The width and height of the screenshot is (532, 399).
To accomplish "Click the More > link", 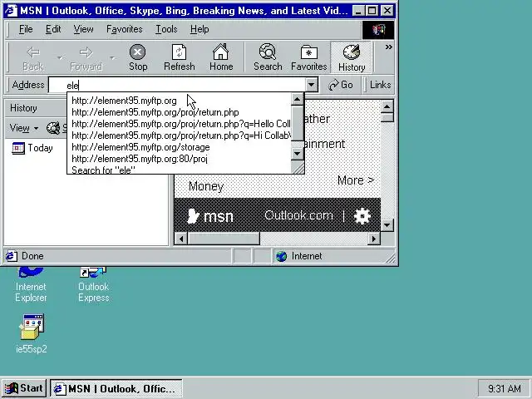I will [356, 180].
